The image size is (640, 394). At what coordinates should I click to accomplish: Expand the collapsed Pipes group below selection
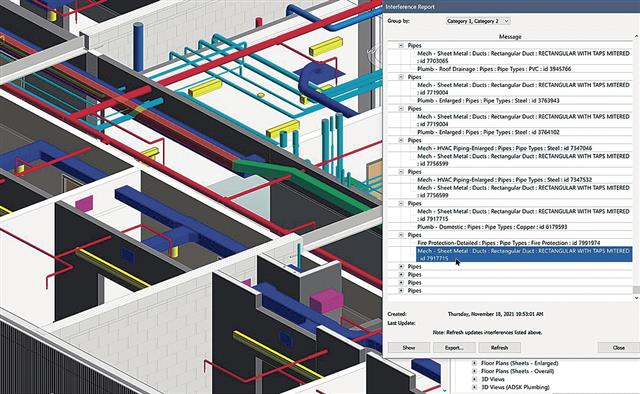pos(401,267)
